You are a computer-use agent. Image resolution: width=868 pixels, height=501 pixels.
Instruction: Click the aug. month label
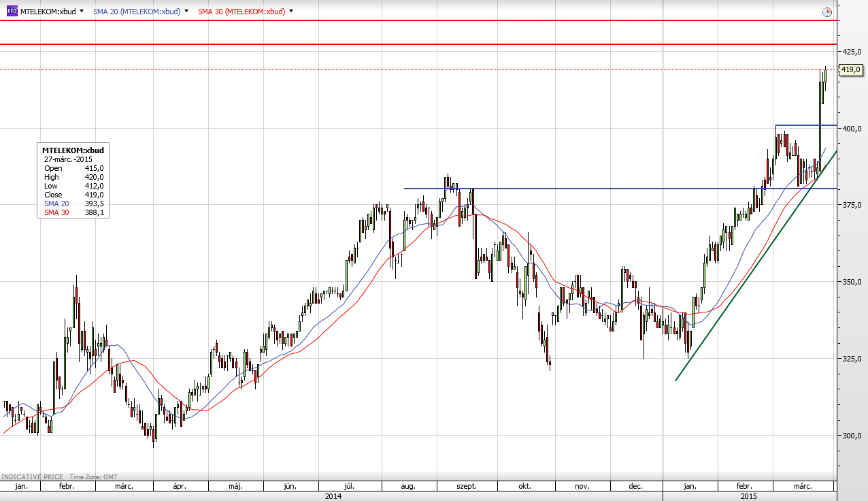click(408, 487)
